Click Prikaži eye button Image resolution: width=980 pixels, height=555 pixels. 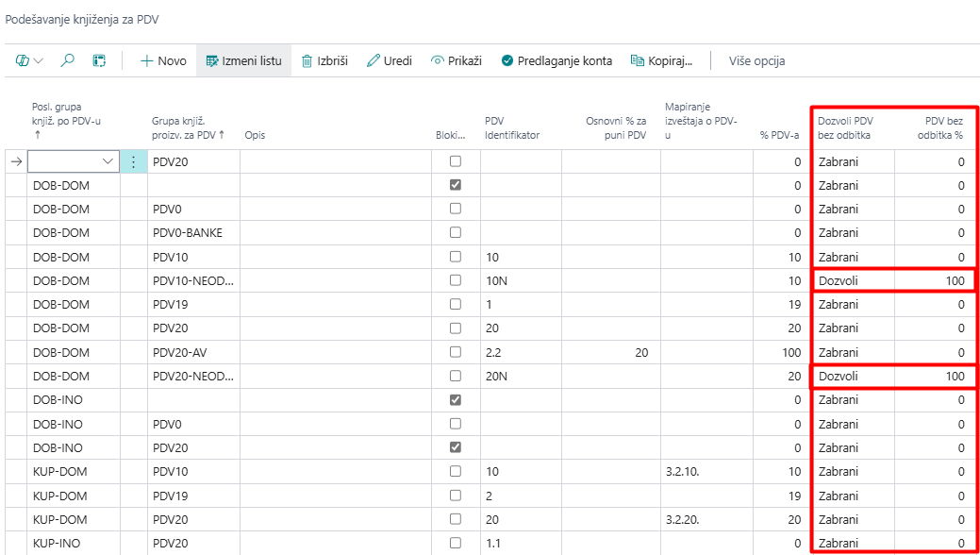[x=457, y=60]
